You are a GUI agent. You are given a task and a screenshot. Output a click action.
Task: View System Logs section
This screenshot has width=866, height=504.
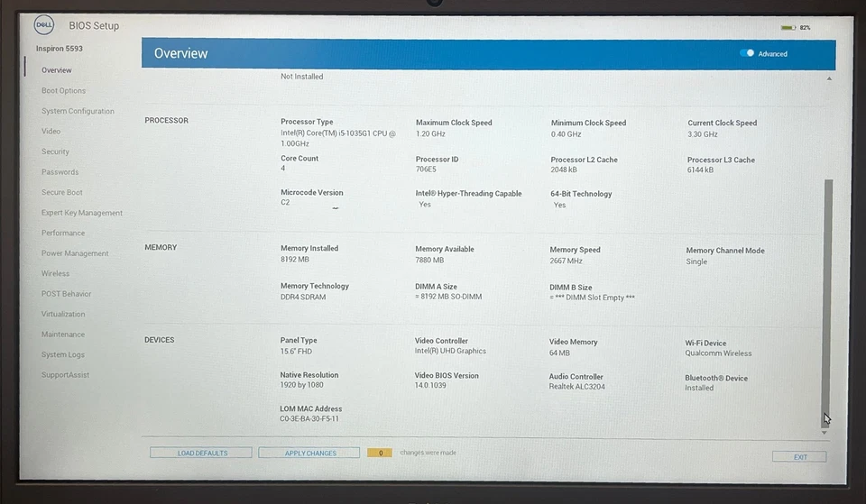[63, 354]
